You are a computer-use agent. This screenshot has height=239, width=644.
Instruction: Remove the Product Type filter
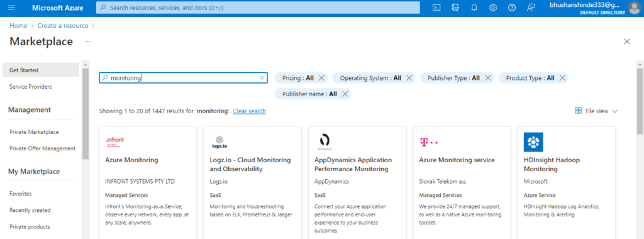[562, 77]
